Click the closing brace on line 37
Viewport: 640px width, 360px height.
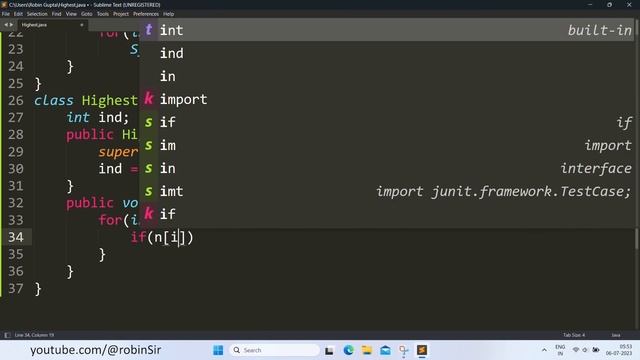pos(38,289)
